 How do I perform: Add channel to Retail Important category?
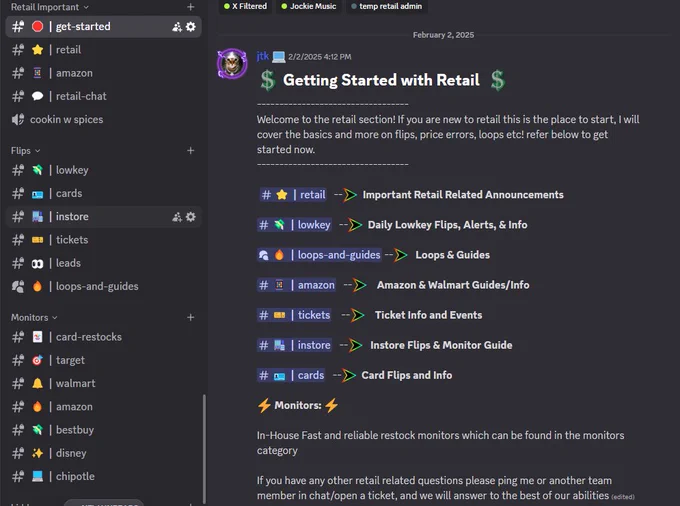tap(190, 7)
